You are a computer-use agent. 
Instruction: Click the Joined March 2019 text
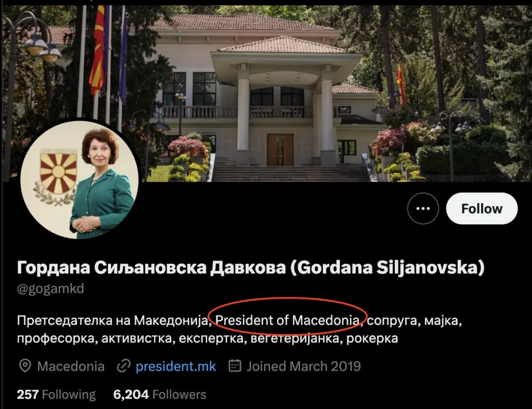[x=303, y=366]
